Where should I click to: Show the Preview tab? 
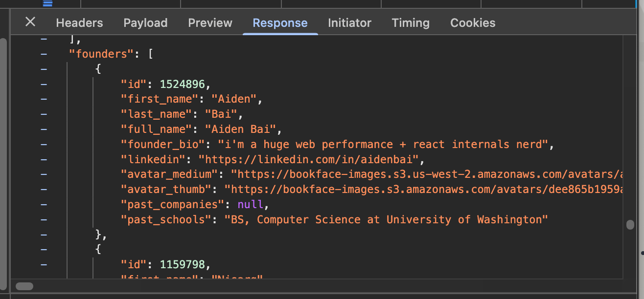(210, 23)
